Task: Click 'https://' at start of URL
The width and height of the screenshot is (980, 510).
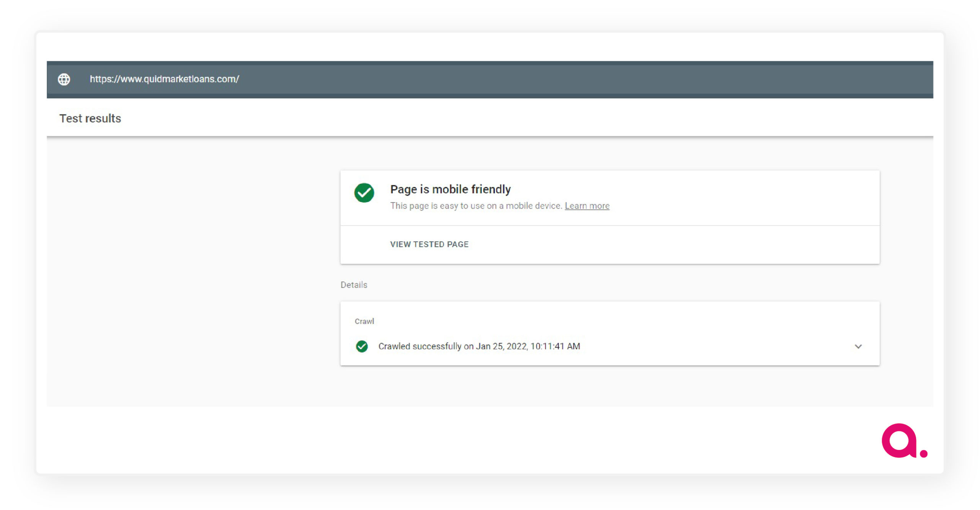Action: 104,79
